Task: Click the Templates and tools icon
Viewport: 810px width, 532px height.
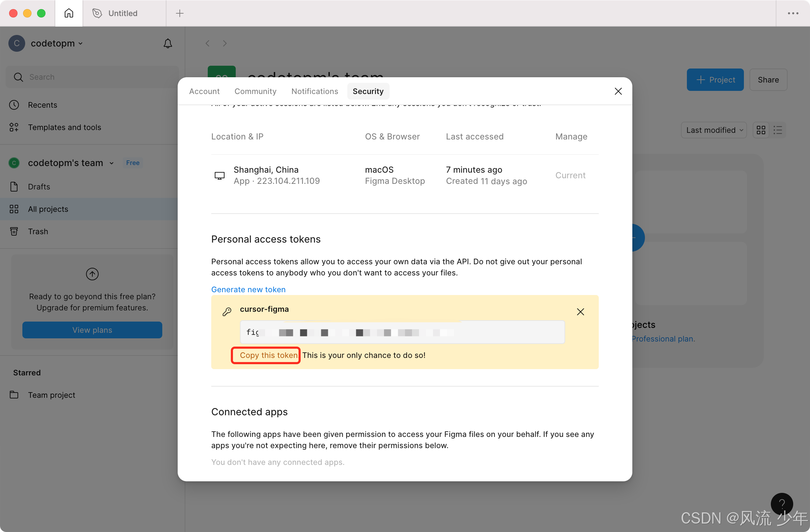Action: 14,127
